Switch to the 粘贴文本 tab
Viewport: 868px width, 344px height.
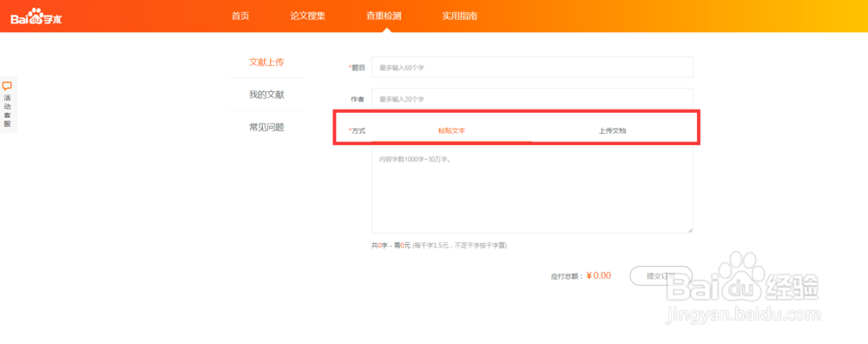pos(451,130)
